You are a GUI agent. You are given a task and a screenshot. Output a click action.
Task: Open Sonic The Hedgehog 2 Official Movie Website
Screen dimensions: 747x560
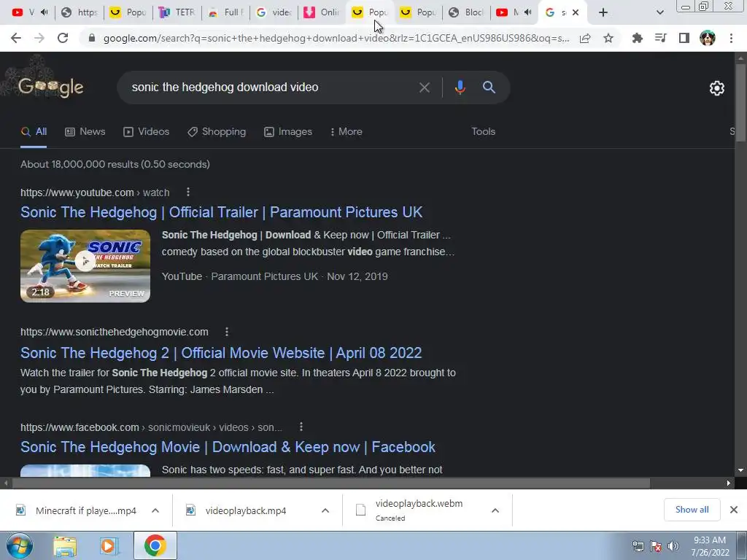[221, 353]
